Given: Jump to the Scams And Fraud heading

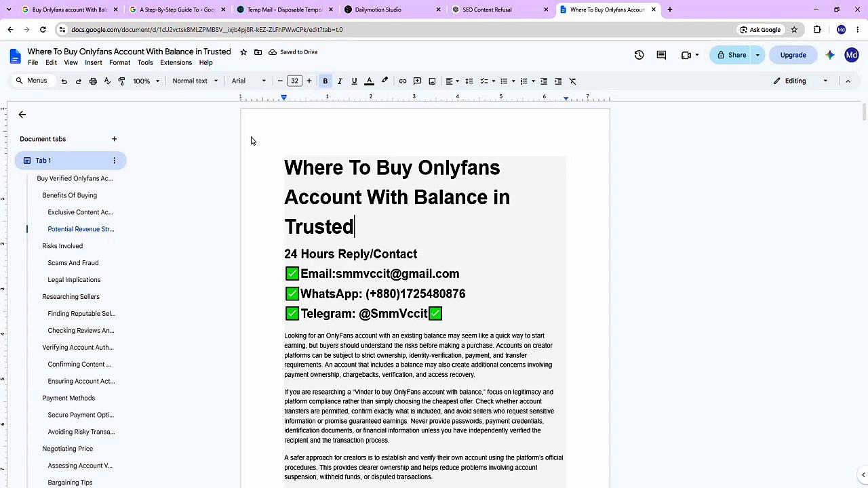Looking at the screenshot, I should tap(73, 263).
